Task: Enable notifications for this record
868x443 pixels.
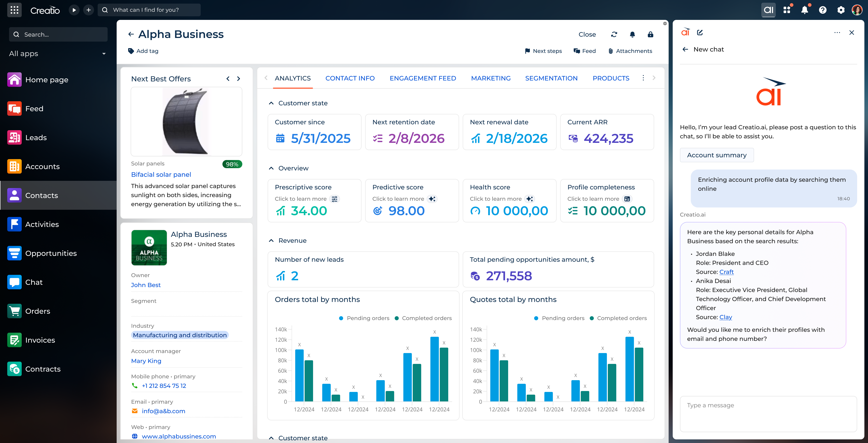Action: tap(632, 34)
